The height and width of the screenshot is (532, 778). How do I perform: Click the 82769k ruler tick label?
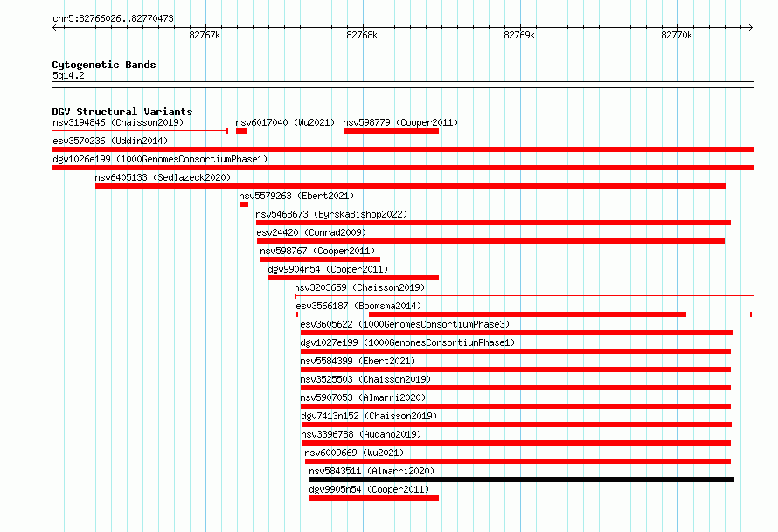(519, 35)
